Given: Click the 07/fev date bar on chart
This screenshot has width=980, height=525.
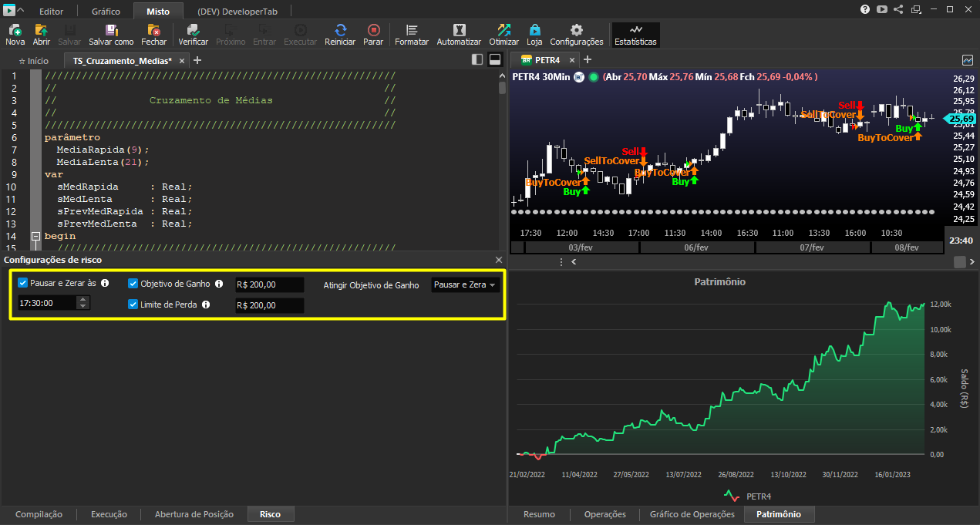Looking at the screenshot, I should click(813, 247).
